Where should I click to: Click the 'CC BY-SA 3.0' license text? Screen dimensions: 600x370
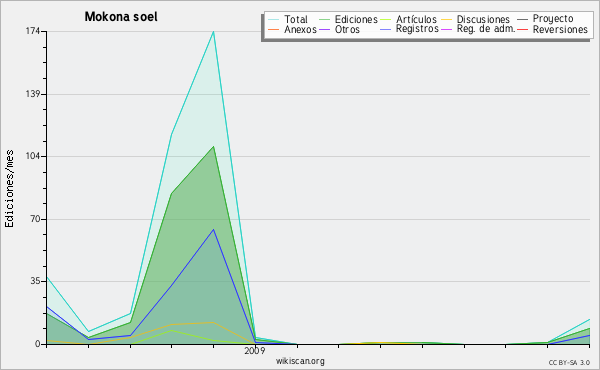point(569,362)
